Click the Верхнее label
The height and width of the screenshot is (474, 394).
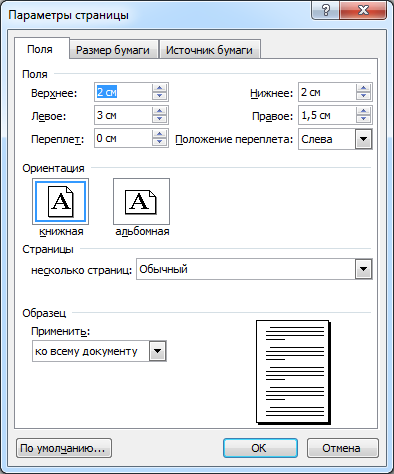tap(54, 93)
